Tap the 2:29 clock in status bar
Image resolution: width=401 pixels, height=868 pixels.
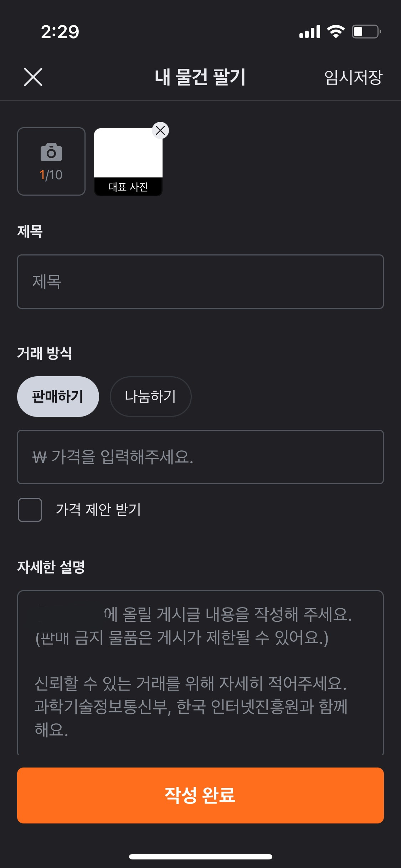60,32
